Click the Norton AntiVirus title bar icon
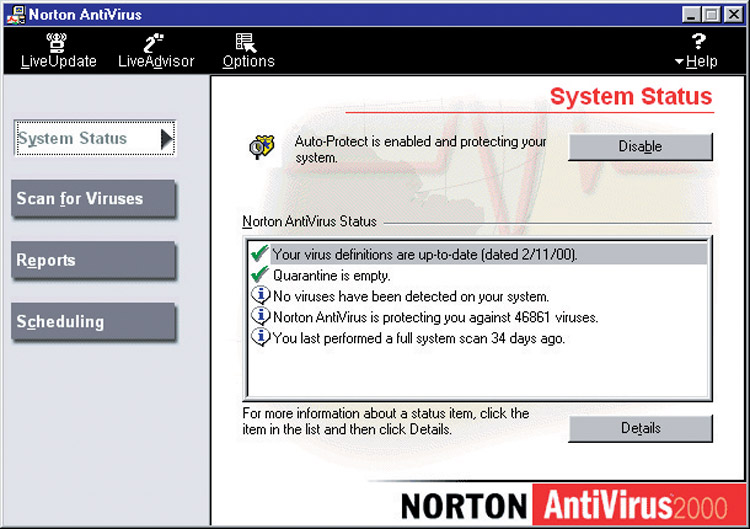The width and height of the screenshot is (750, 529). click(x=16, y=14)
